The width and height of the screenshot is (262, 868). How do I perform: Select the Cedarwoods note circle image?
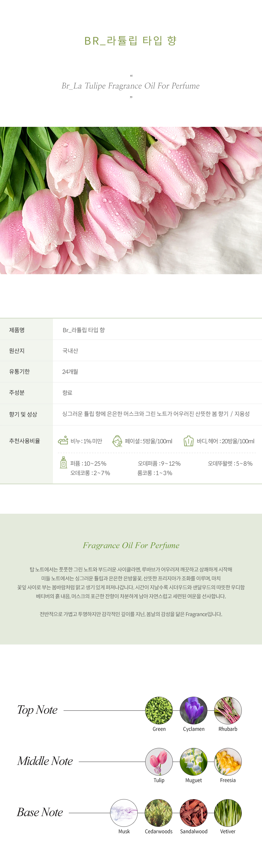tap(159, 813)
